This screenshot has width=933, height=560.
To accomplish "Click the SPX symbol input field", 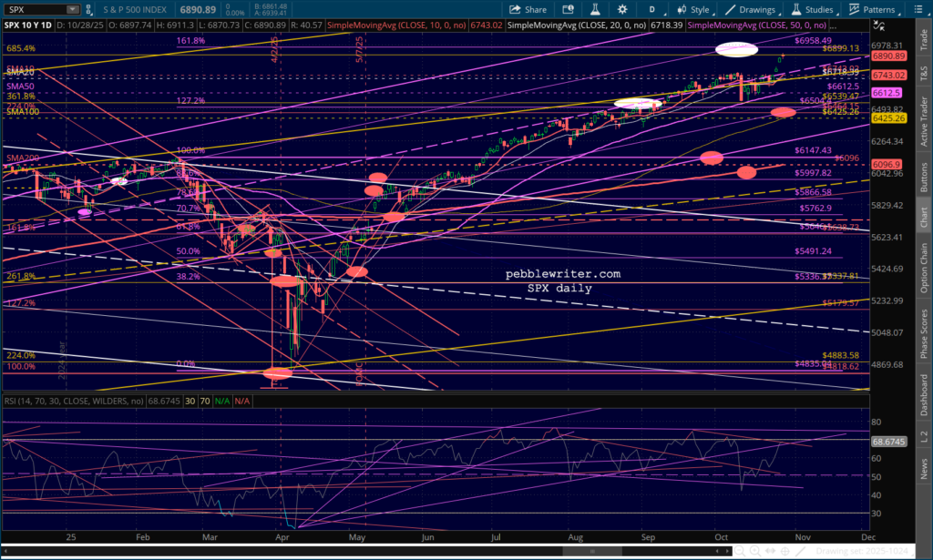I will pyautogui.click(x=35, y=9).
